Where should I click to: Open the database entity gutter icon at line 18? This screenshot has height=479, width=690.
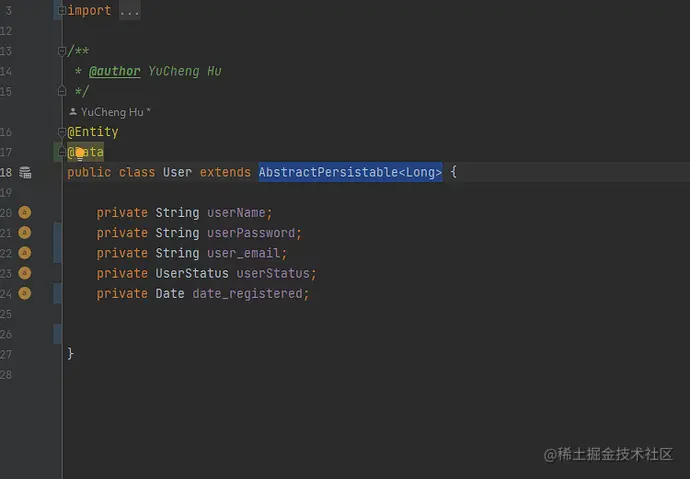[x=25, y=172]
